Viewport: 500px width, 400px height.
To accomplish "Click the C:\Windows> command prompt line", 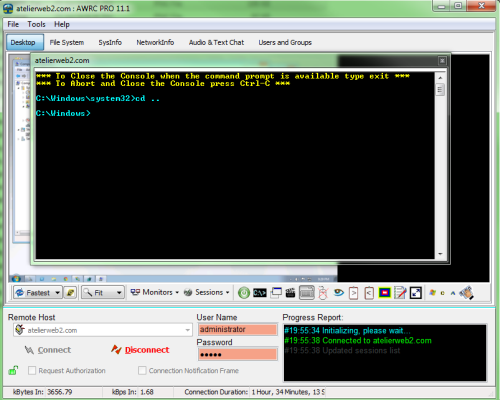I will [63, 113].
